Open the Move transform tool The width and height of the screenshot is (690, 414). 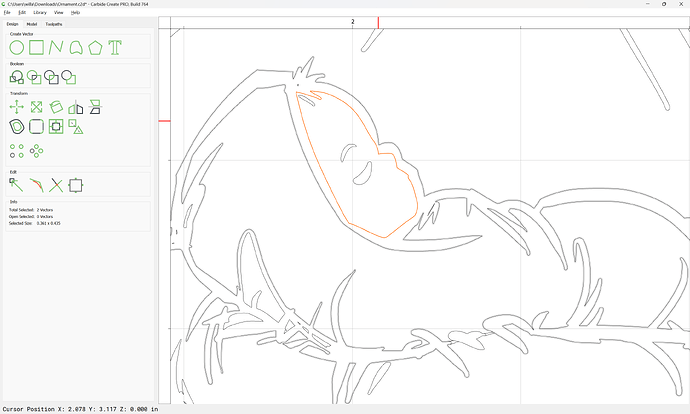tap(17, 107)
